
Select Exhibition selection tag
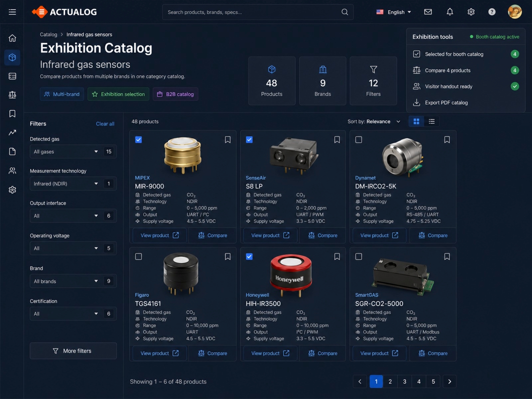pyautogui.click(x=118, y=94)
